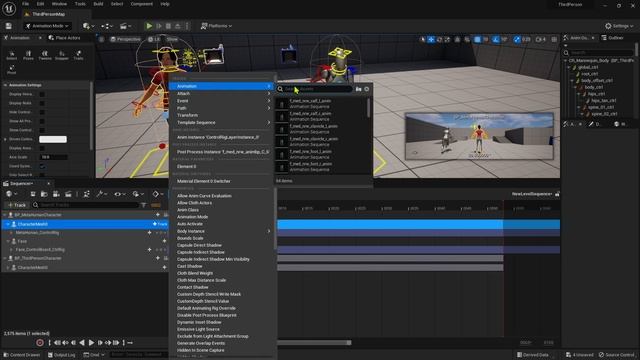
Task: Click the + Track button in Sequencer
Action: [16, 205]
